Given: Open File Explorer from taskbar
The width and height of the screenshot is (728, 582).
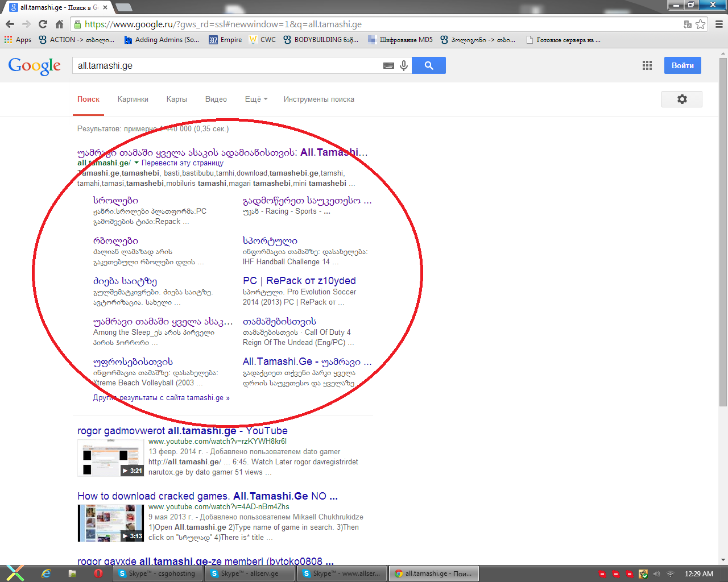Looking at the screenshot, I should click(x=72, y=573).
